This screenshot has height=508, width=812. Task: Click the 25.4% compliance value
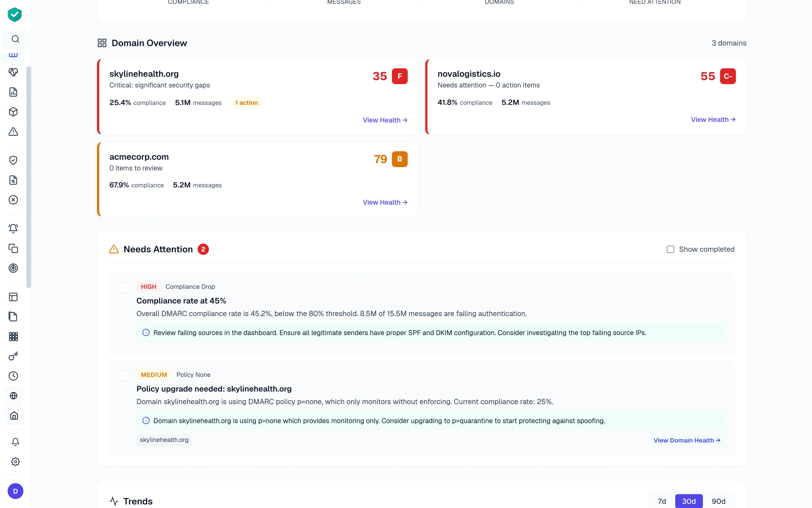tap(120, 103)
